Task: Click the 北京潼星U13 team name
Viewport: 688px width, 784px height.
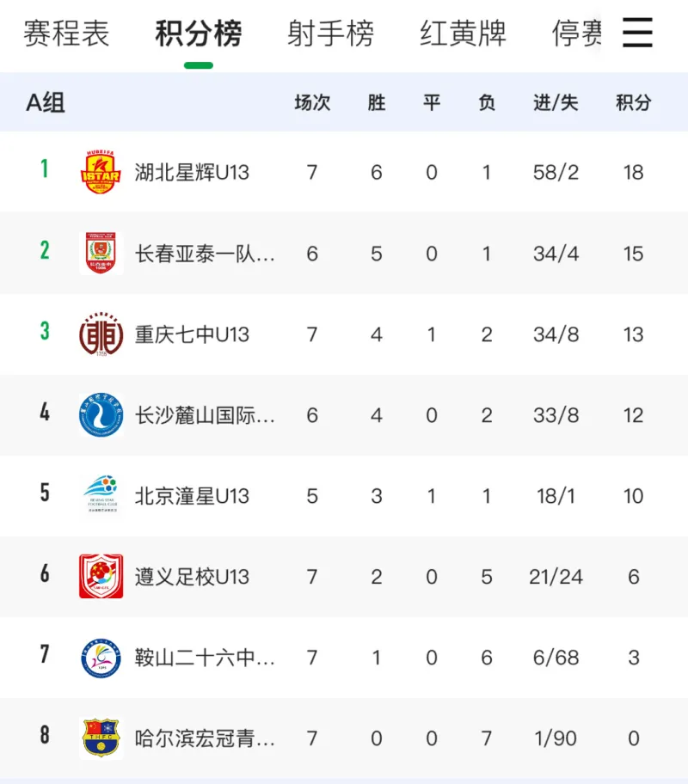Action: point(192,496)
